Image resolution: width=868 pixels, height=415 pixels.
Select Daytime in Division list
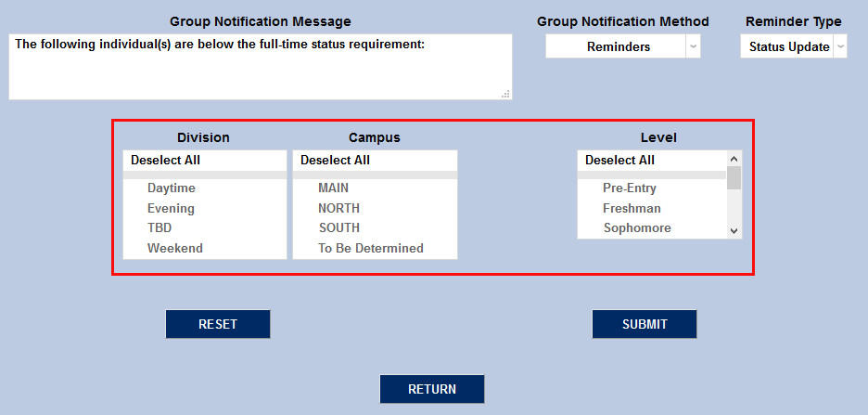(x=171, y=188)
